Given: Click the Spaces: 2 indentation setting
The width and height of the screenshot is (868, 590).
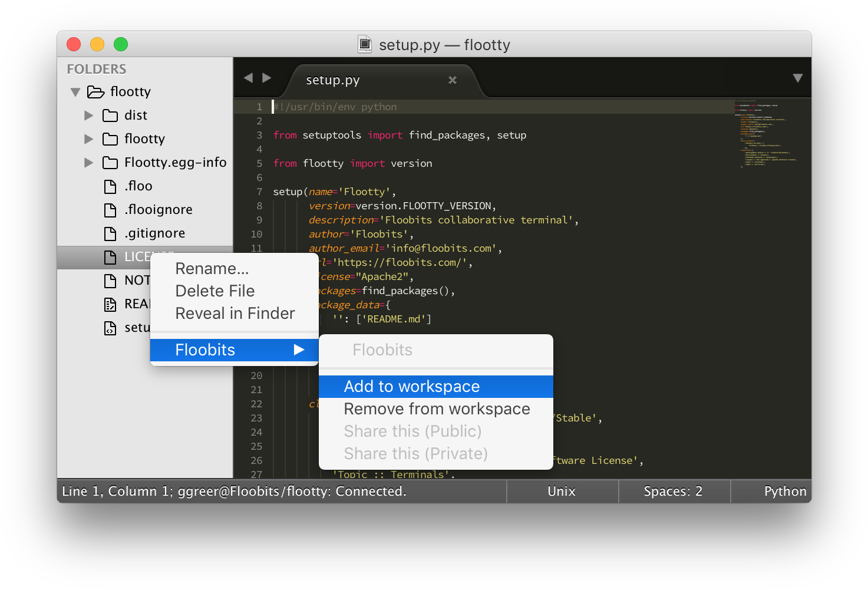Looking at the screenshot, I should click(673, 491).
